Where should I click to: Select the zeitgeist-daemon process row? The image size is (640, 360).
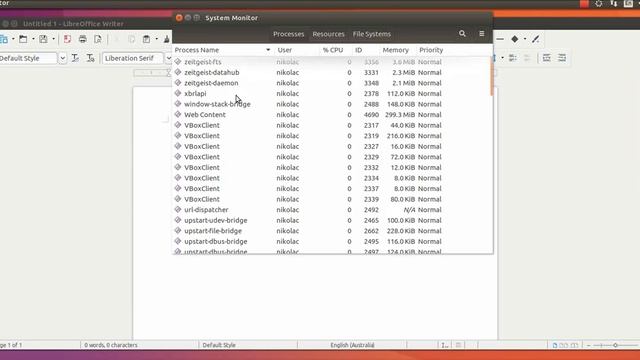tap(331, 83)
